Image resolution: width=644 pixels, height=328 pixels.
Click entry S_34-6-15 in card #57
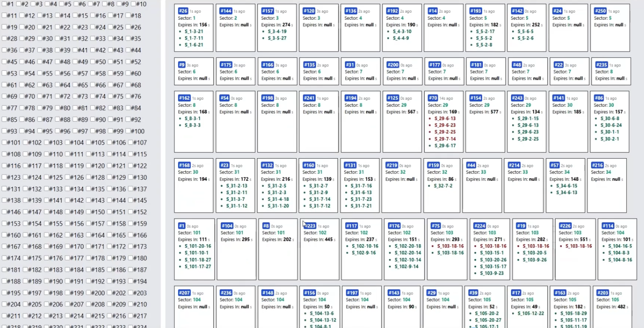[567, 186]
